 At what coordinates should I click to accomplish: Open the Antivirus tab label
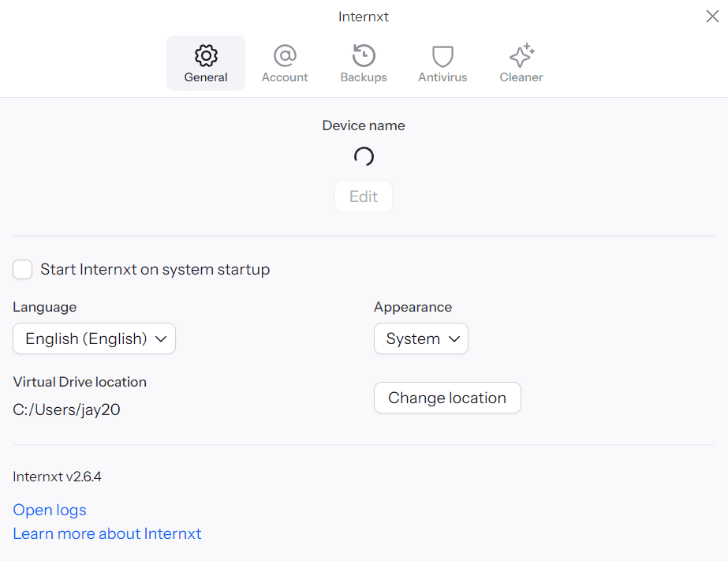click(442, 77)
